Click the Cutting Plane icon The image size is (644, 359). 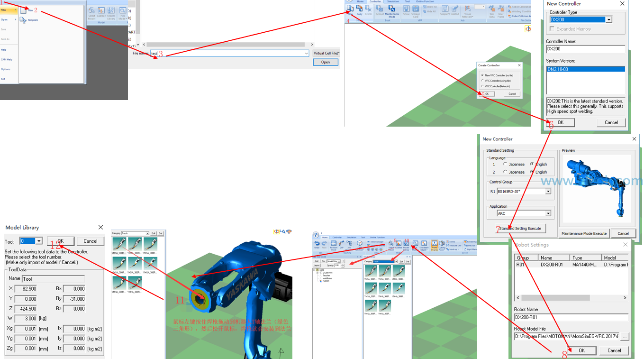(442, 245)
